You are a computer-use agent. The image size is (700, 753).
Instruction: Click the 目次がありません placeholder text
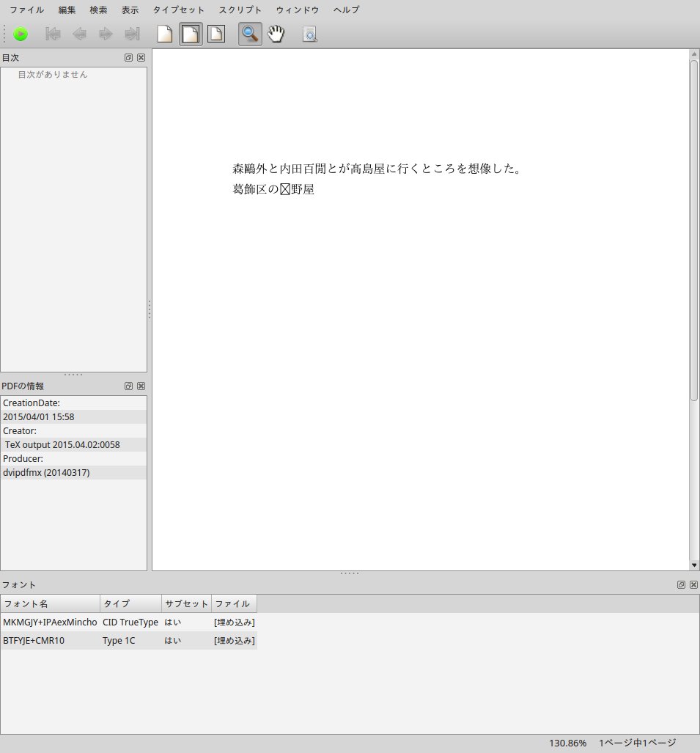[53, 75]
